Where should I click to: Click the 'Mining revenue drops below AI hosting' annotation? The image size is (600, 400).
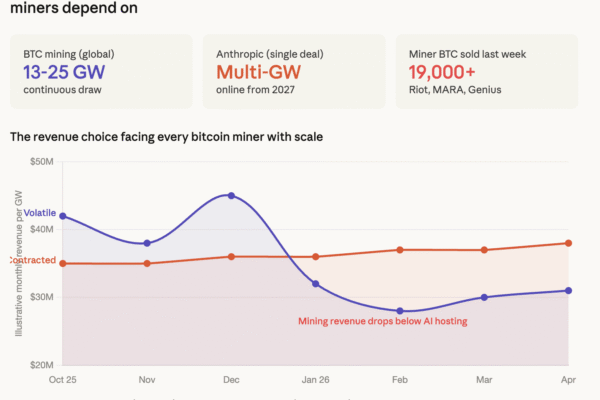click(383, 321)
